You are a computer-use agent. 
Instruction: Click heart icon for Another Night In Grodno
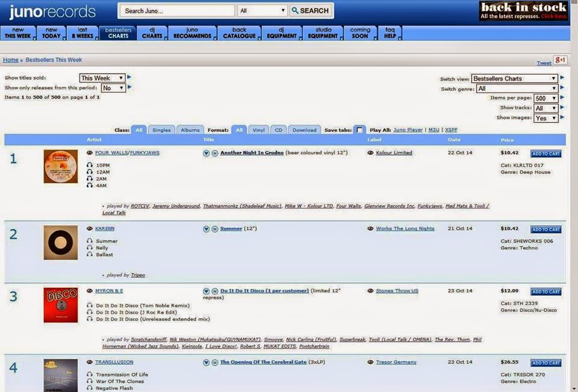[207, 153]
